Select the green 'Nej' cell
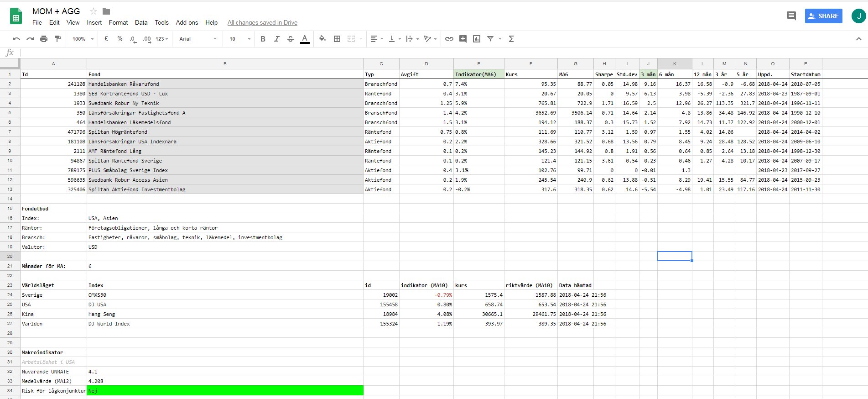Image resolution: width=868 pixels, height=399 pixels. [x=225, y=390]
